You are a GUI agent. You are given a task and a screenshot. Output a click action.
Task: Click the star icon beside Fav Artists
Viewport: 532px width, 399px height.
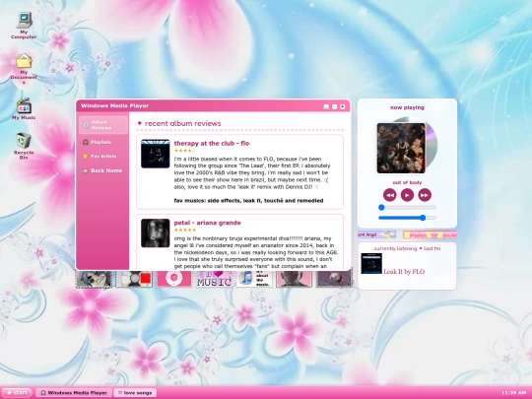tap(86, 157)
